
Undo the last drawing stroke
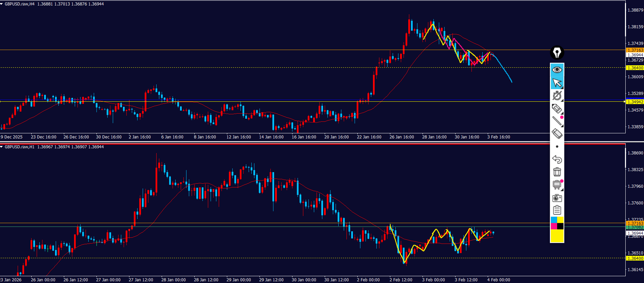[x=557, y=159]
